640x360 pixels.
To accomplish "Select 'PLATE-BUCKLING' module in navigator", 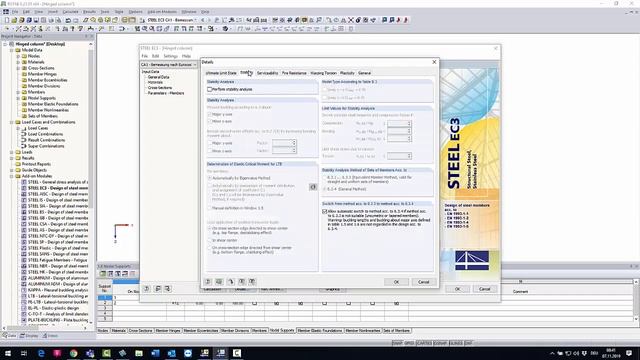I will (58, 320).
